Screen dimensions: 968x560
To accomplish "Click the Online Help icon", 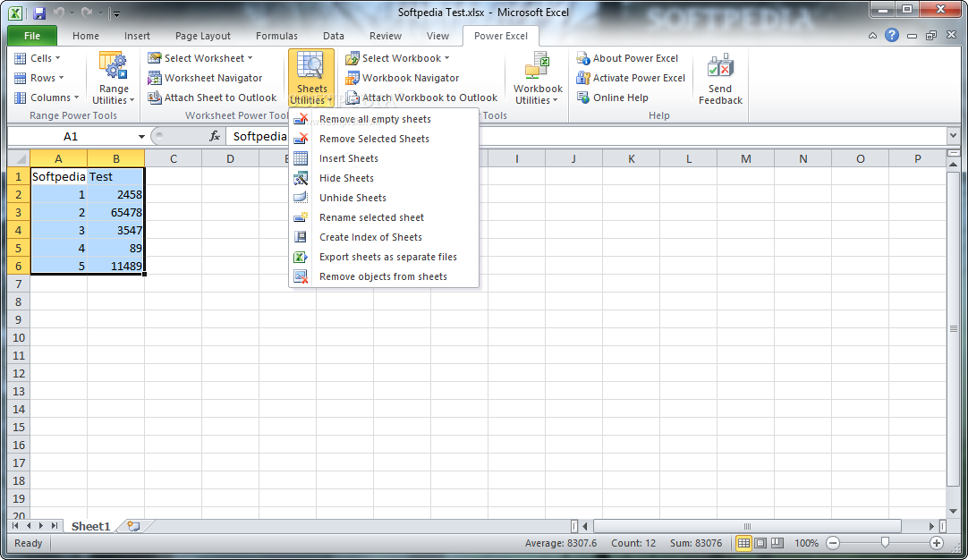I will (x=583, y=98).
